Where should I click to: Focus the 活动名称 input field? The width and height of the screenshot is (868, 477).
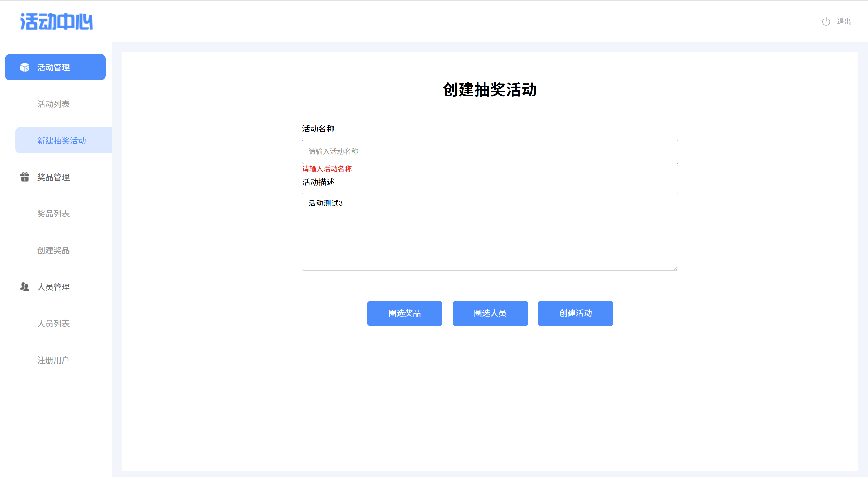point(490,152)
